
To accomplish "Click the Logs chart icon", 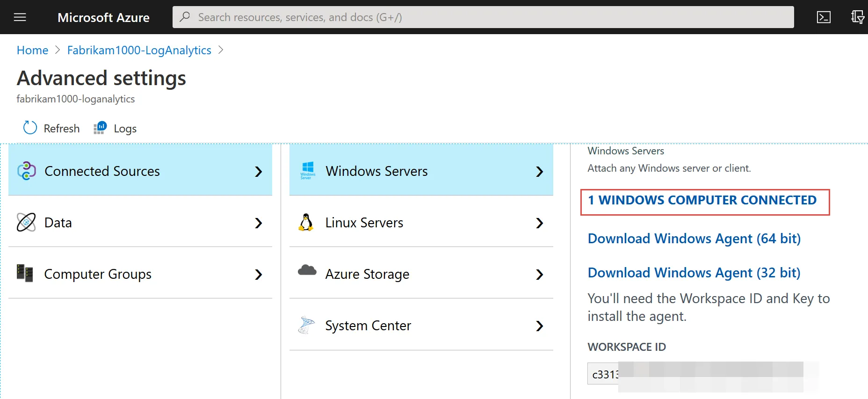I will click(x=100, y=128).
